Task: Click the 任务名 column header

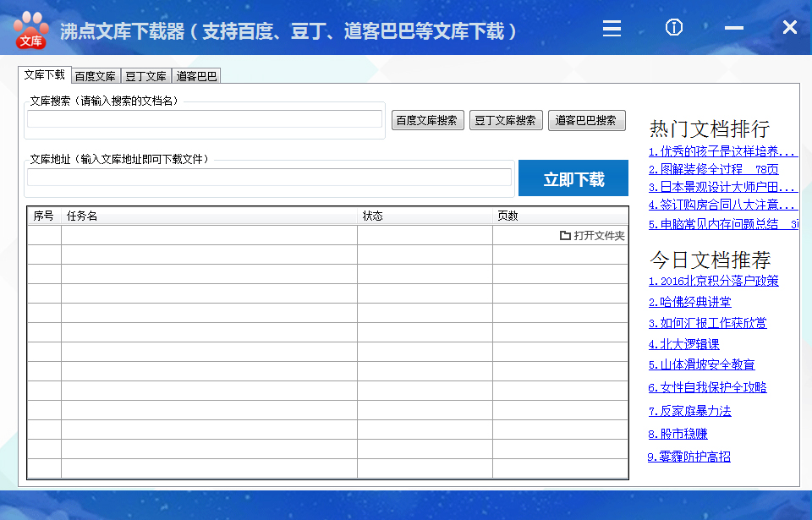Action: coord(209,216)
